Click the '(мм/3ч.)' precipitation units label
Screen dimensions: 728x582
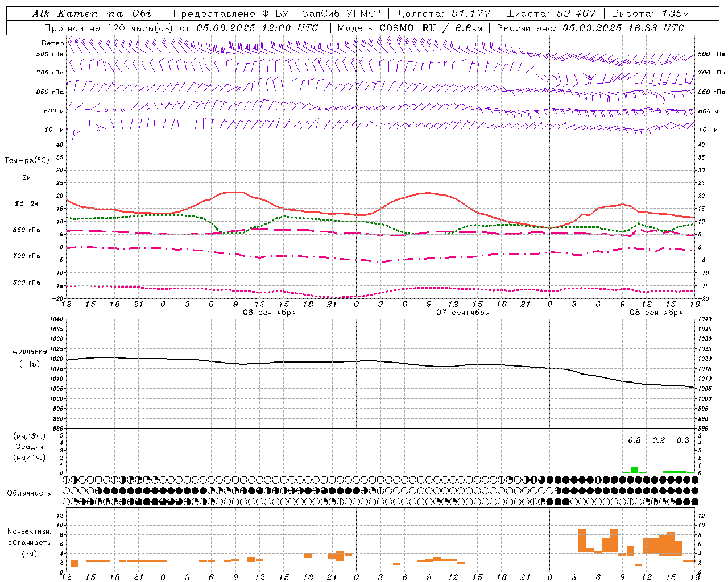(30, 436)
